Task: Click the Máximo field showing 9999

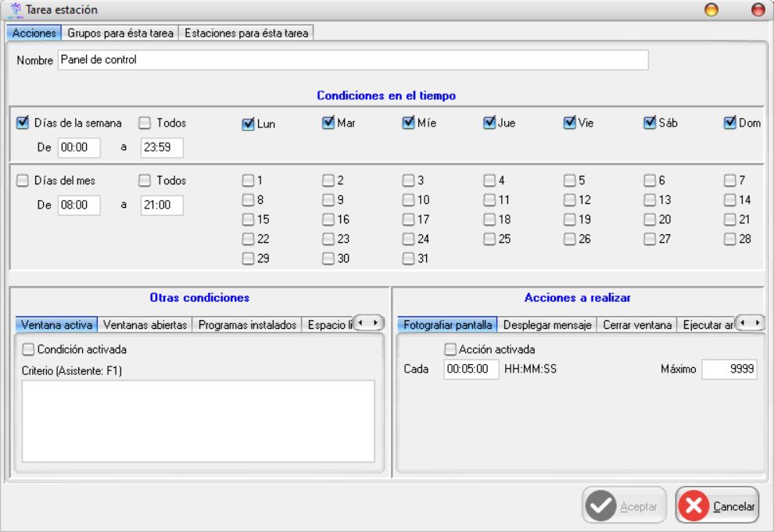Action: [729, 370]
